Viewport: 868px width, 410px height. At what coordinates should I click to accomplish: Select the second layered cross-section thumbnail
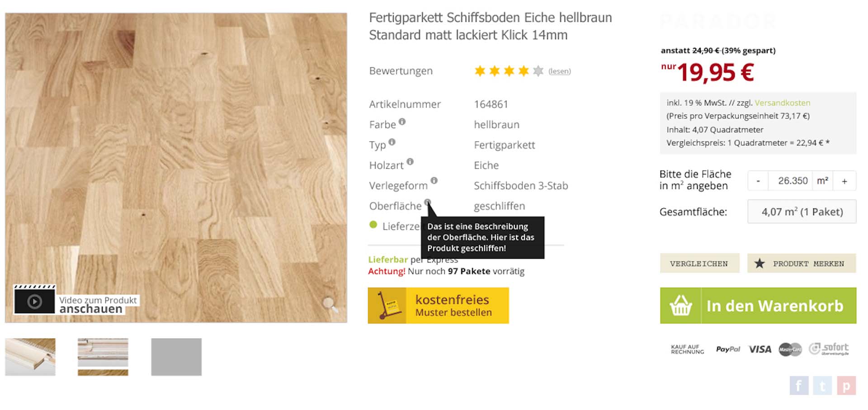[103, 357]
